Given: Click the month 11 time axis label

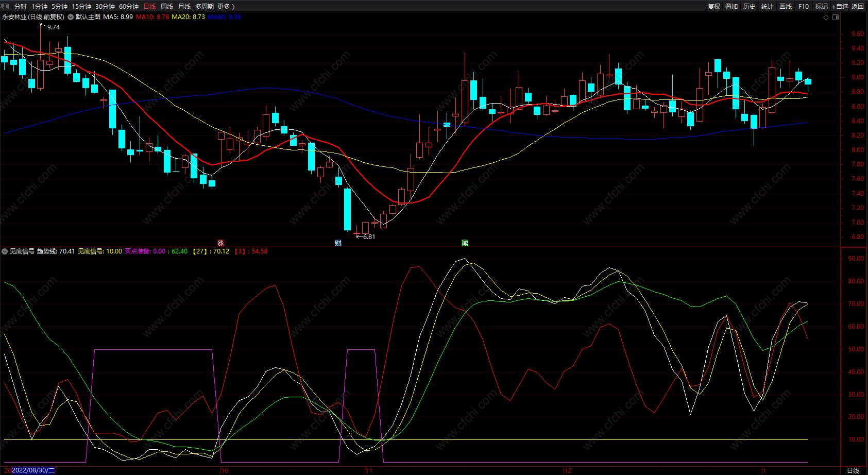Looking at the screenshot, I should (369, 471).
